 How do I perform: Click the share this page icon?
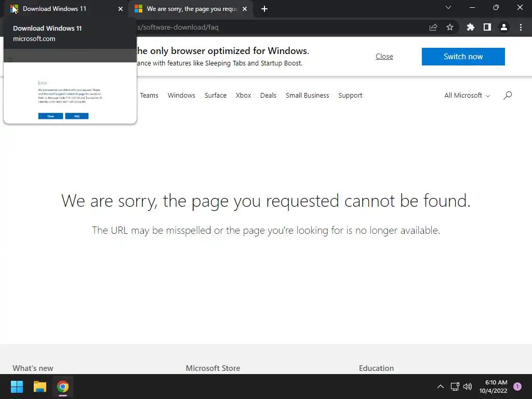(433, 27)
